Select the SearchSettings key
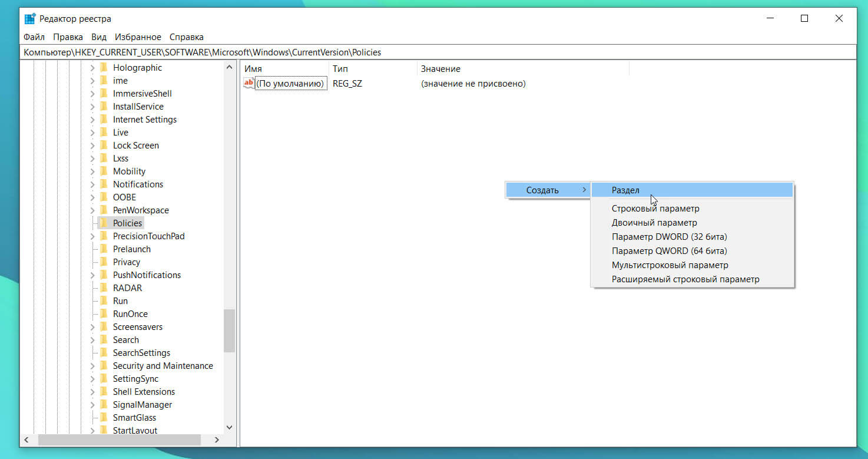Viewport: 868px width, 459px height. (x=141, y=353)
